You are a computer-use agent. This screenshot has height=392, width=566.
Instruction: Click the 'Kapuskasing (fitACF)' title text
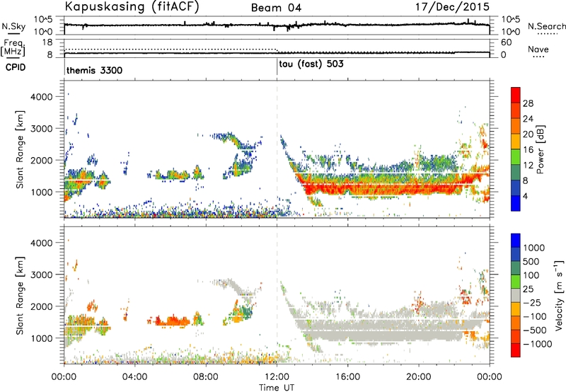[x=132, y=6]
